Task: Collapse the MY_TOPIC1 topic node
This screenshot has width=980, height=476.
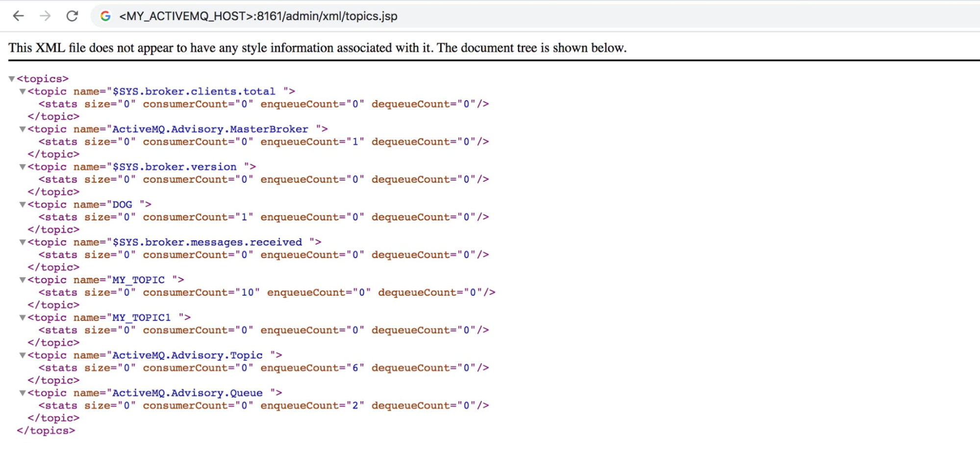Action: click(23, 317)
